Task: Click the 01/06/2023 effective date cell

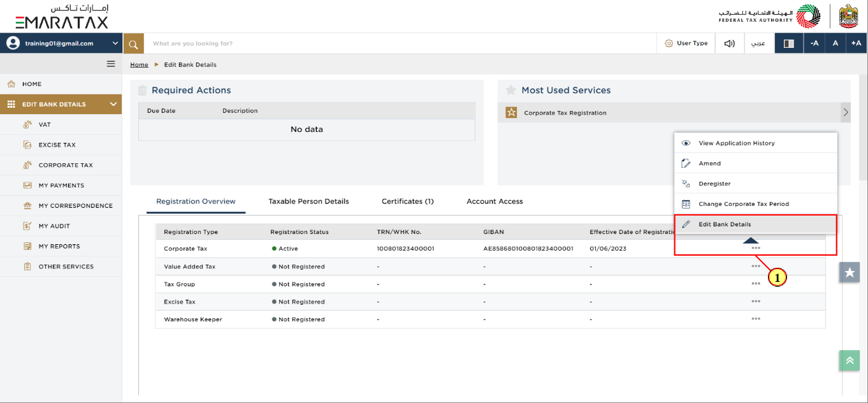Action: [x=608, y=249]
